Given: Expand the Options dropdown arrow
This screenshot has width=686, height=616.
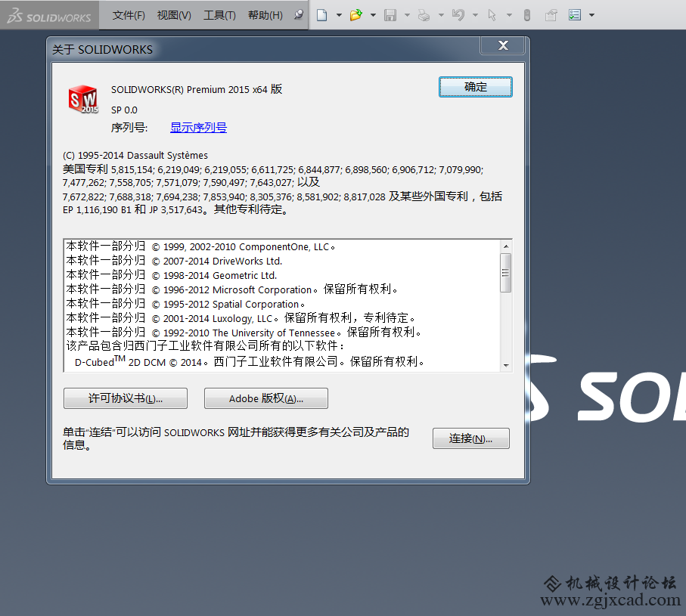Looking at the screenshot, I should (x=592, y=15).
